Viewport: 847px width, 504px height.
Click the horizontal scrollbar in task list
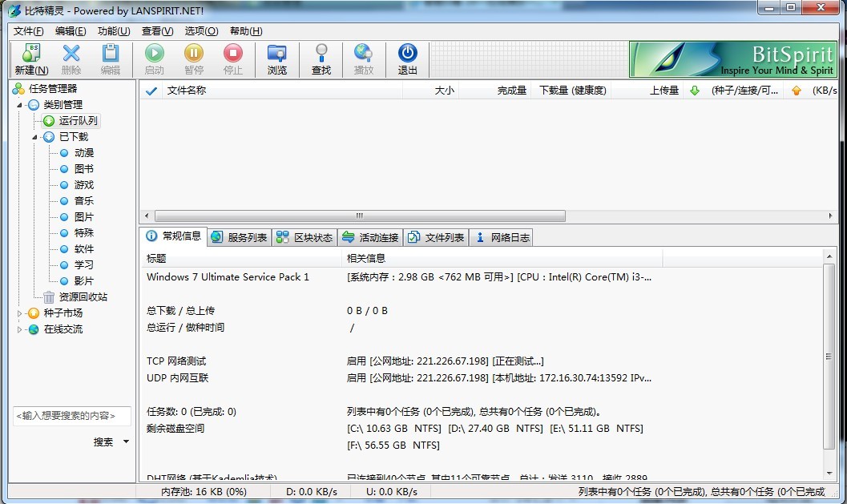(359, 216)
